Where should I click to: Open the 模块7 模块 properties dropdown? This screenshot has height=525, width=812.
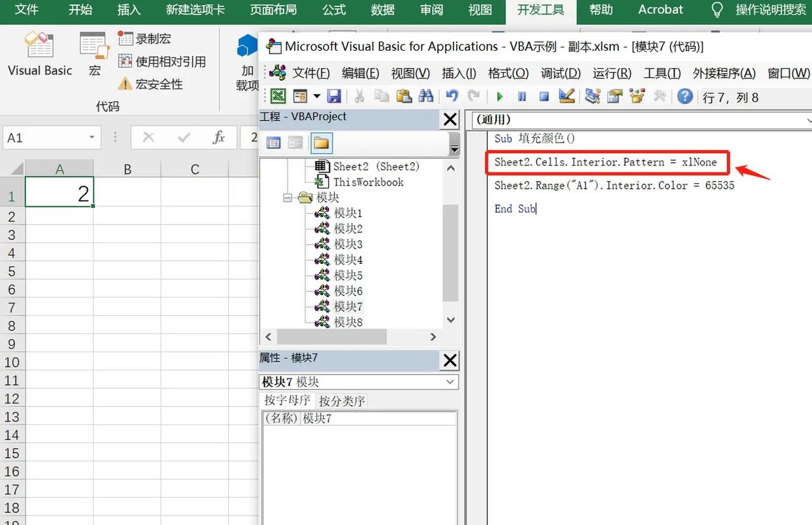pos(450,382)
